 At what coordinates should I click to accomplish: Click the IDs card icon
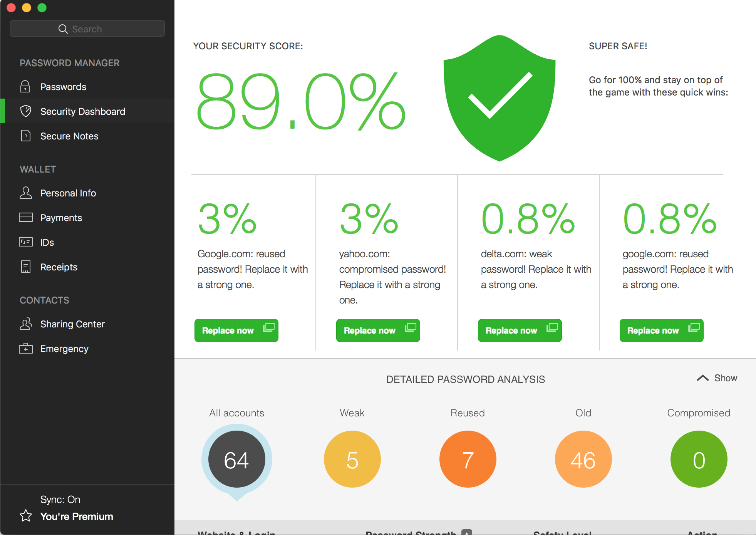coord(25,242)
